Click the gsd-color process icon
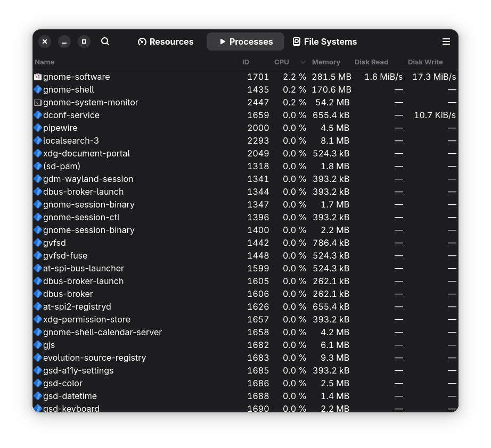 (38, 383)
